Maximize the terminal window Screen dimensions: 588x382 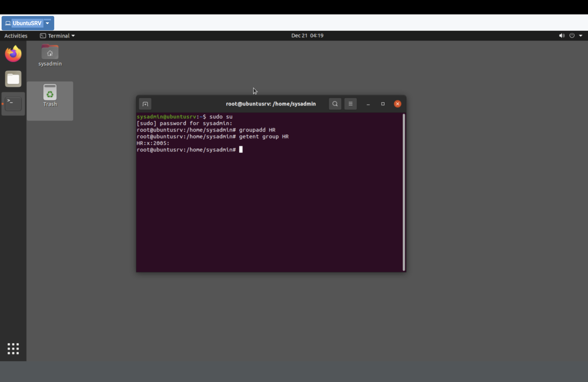pyautogui.click(x=383, y=104)
